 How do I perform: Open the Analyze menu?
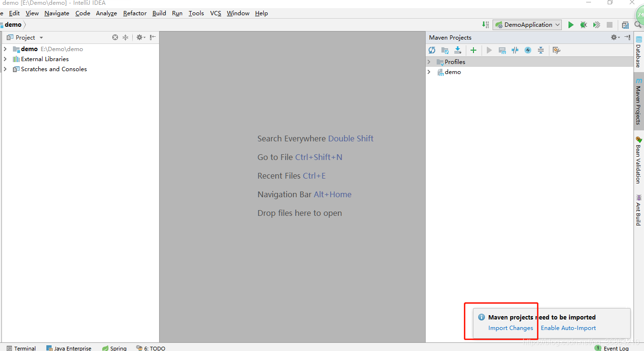click(106, 13)
